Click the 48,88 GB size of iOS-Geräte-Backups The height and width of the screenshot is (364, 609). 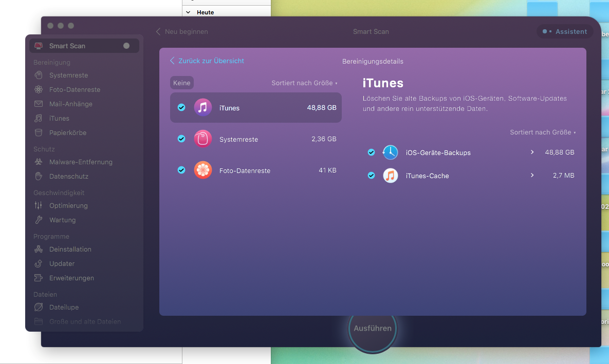coord(559,152)
